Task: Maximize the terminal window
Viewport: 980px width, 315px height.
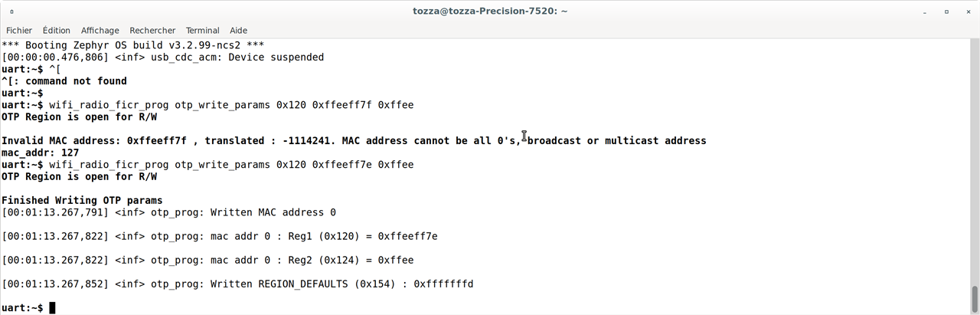Action: pos(946,11)
